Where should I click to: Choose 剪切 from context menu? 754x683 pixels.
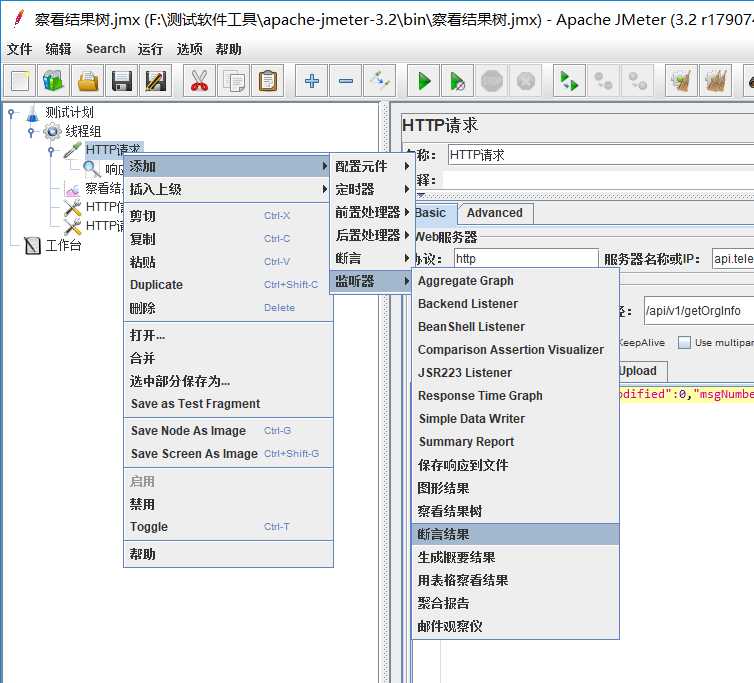click(x=228, y=216)
